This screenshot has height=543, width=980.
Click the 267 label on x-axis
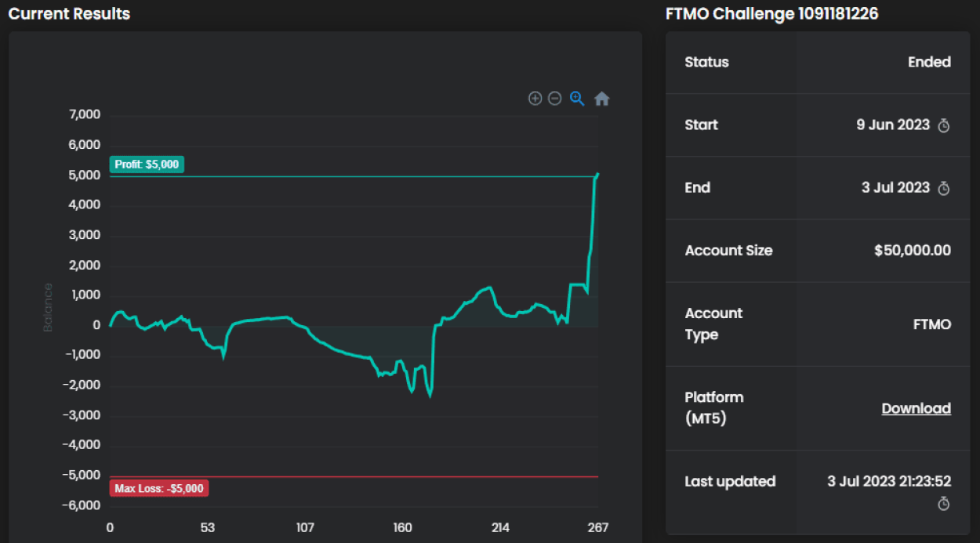tap(598, 527)
